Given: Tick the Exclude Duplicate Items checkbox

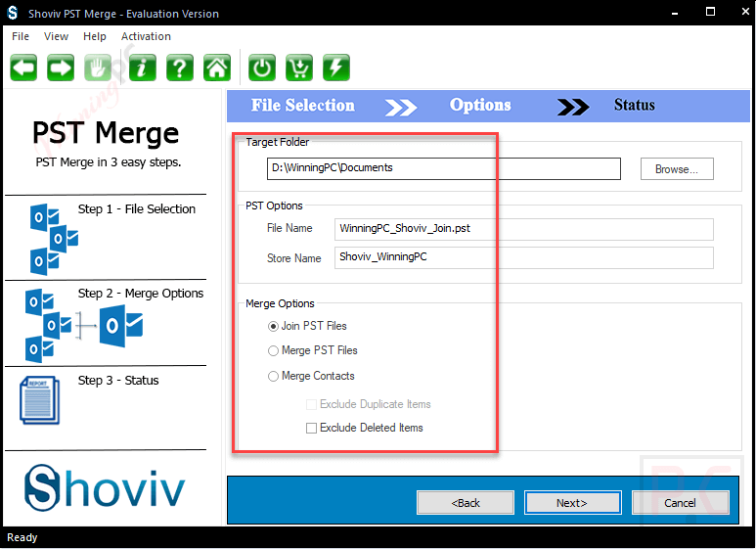Looking at the screenshot, I should (311, 404).
